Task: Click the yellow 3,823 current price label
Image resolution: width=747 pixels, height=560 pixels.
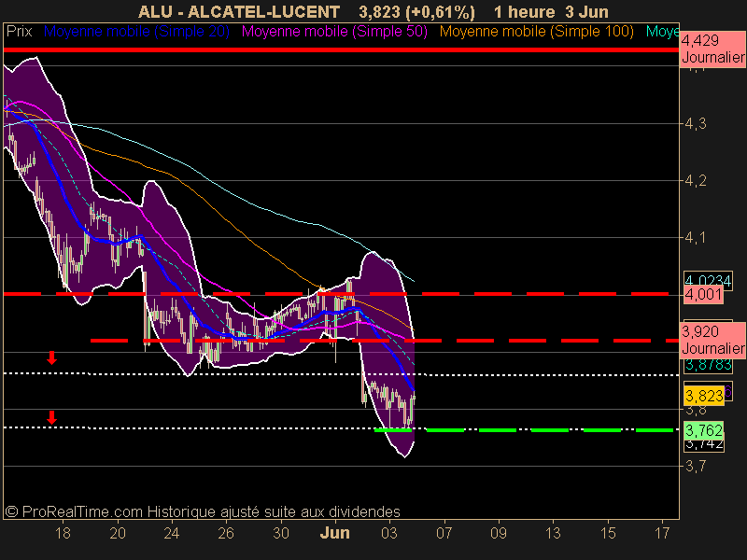Action: [704, 396]
